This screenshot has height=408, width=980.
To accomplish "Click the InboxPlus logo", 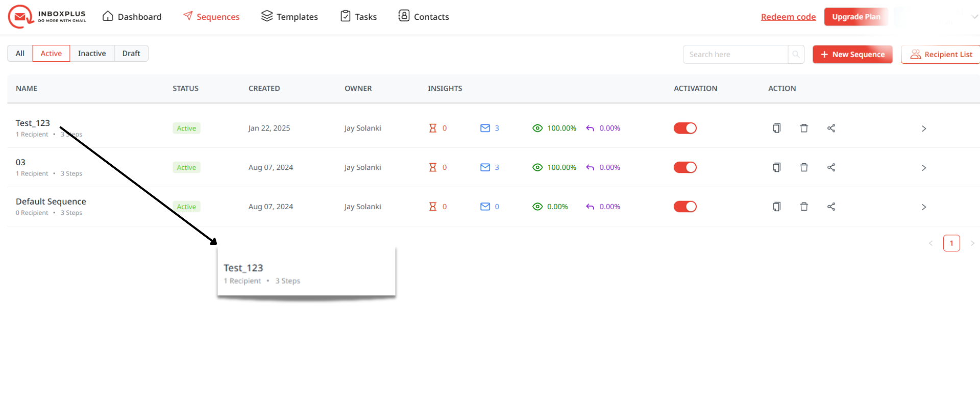I will [47, 16].
